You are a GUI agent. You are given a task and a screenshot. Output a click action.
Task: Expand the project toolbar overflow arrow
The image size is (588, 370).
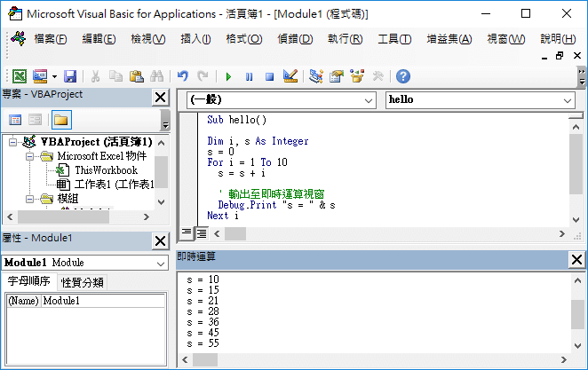point(165,121)
